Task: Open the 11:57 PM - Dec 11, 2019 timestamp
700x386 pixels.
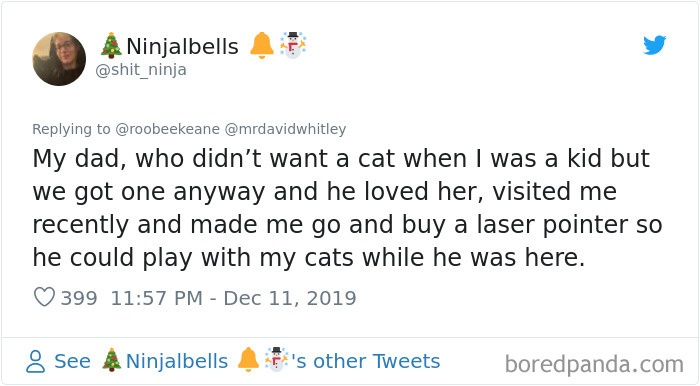Action: click(233, 298)
